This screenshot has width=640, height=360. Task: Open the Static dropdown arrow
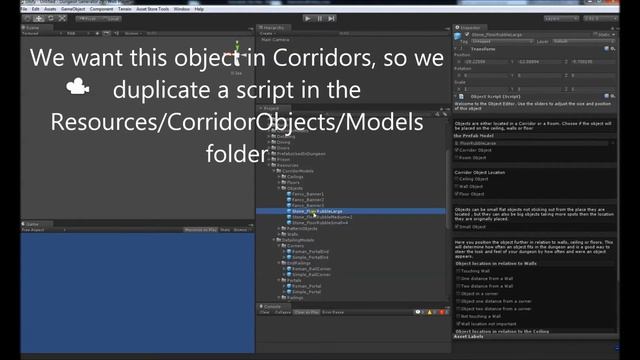pyautogui.click(x=613, y=35)
